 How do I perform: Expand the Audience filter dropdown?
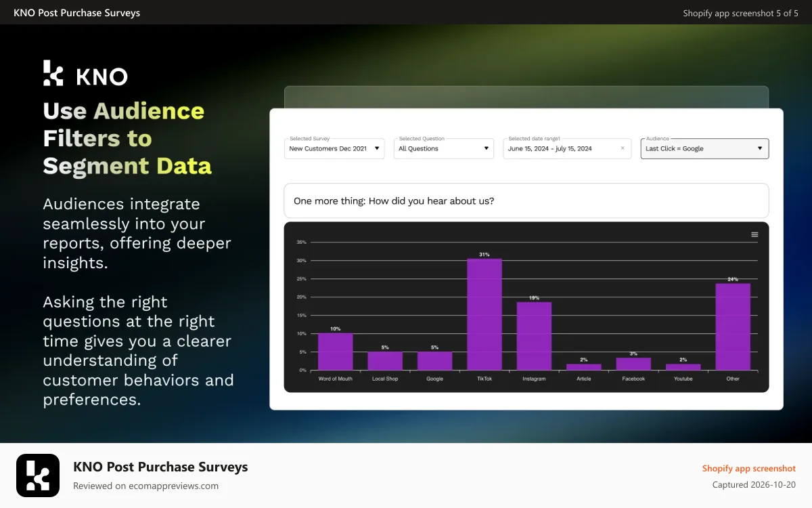pos(704,148)
